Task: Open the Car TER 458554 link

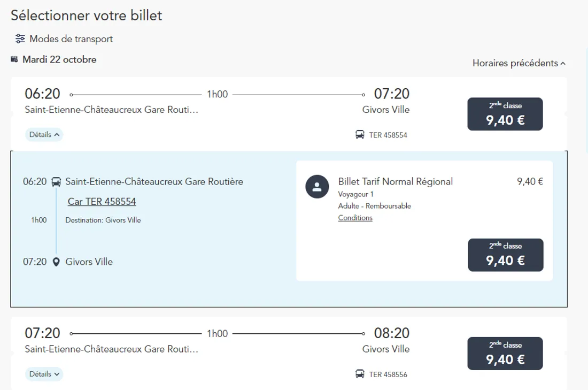Action: [x=102, y=202]
